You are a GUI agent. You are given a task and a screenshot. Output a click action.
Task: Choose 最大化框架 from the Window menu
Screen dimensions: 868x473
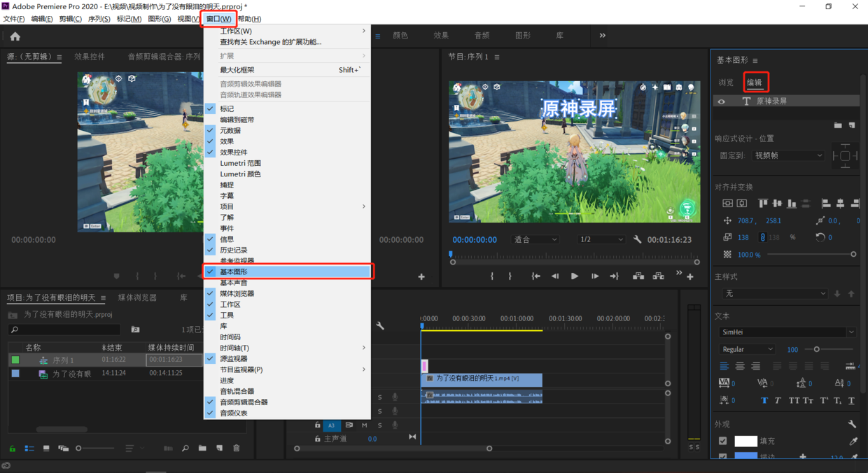click(x=288, y=70)
